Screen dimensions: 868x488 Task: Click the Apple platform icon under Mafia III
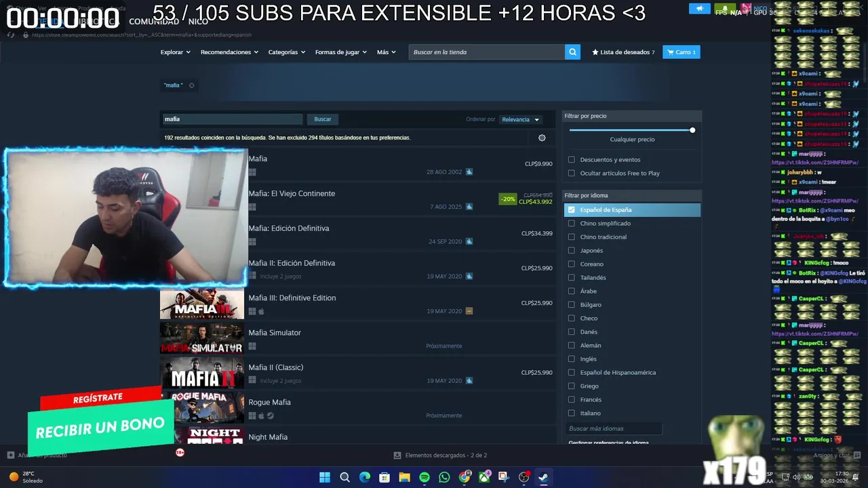point(261,312)
